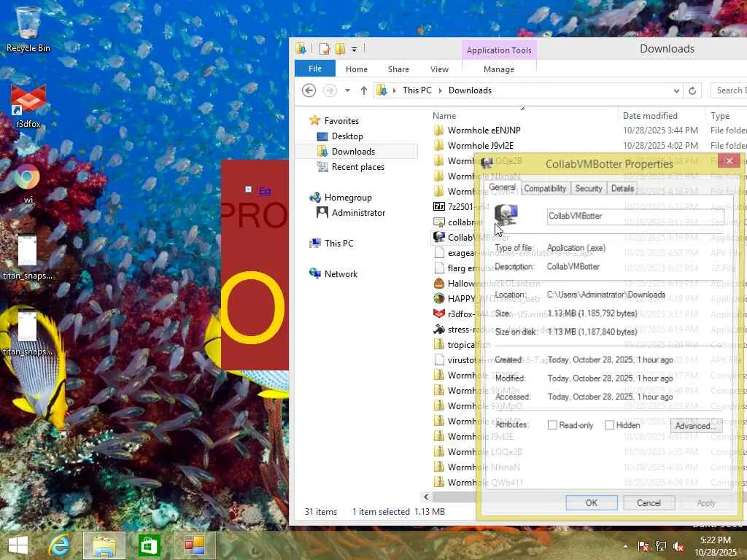Launch Internet Explorer from taskbar
747x560 pixels.
[60, 545]
